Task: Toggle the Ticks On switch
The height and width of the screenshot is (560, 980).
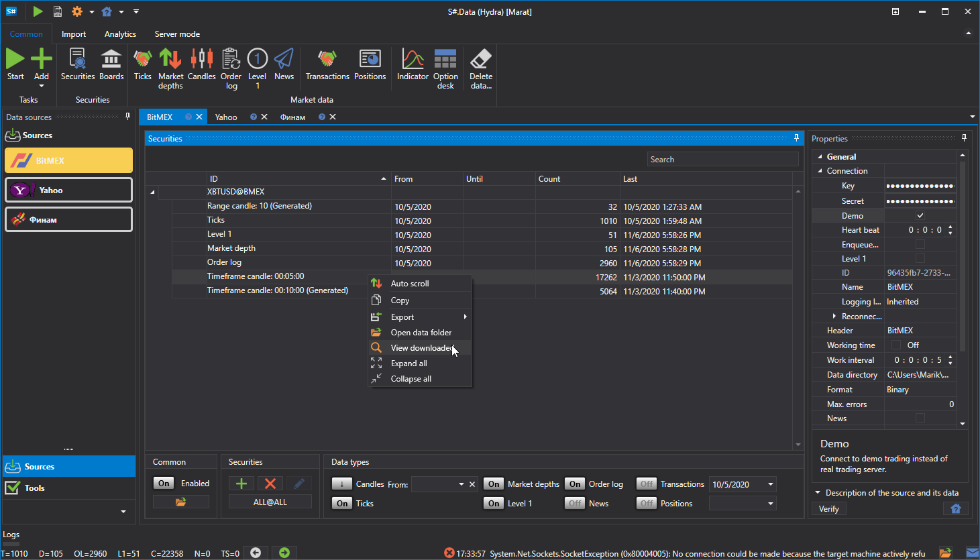Action: [x=342, y=504]
